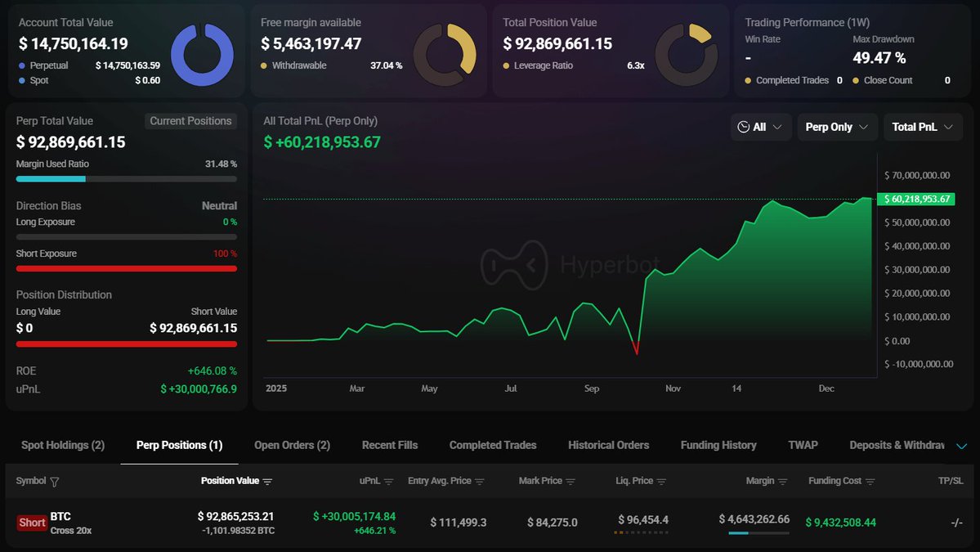
Task: Click the Current Positions button
Action: [x=190, y=121]
